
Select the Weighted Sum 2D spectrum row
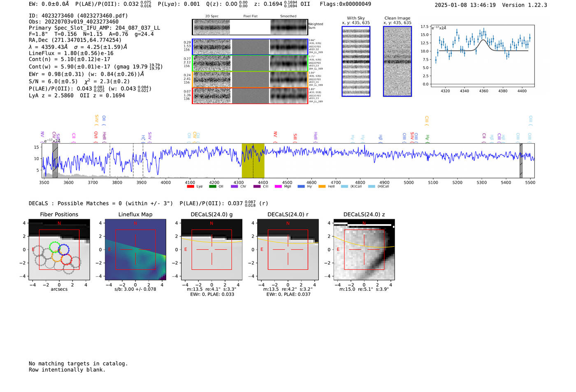(x=250, y=27)
